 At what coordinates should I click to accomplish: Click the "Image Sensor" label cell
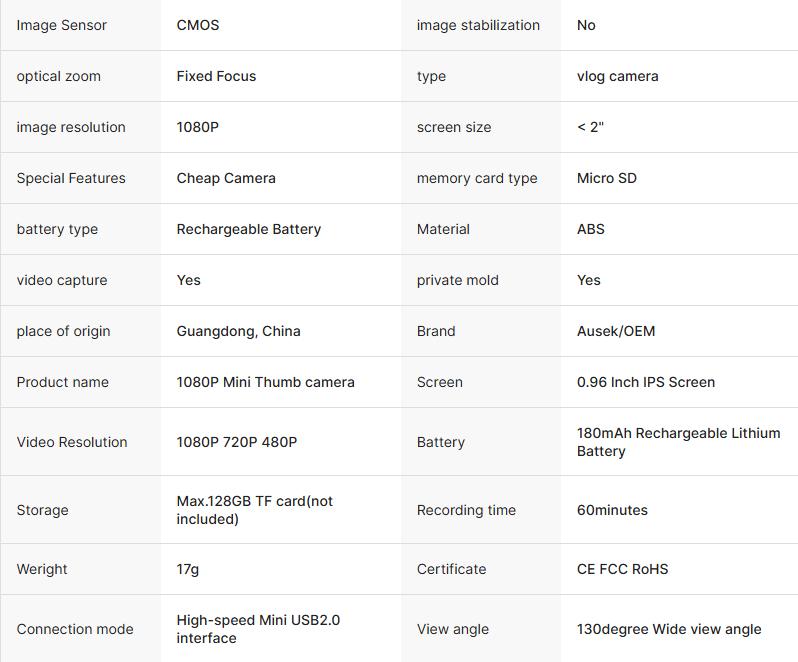click(x=62, y=25)
